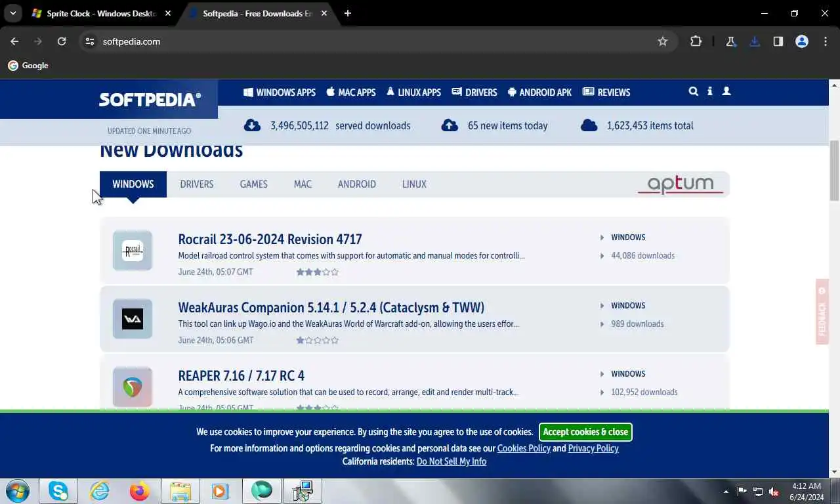Select the ANDROID downloads tab
Screen dimensions: 840x504
coord(357,184)
